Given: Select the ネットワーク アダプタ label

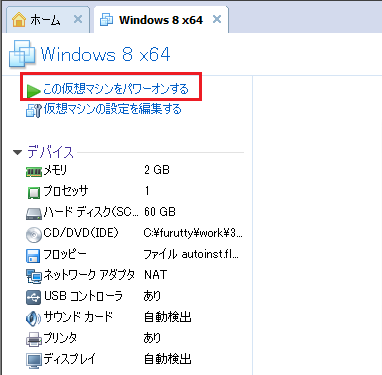Looking at the screenshot, I should (89, 275).
